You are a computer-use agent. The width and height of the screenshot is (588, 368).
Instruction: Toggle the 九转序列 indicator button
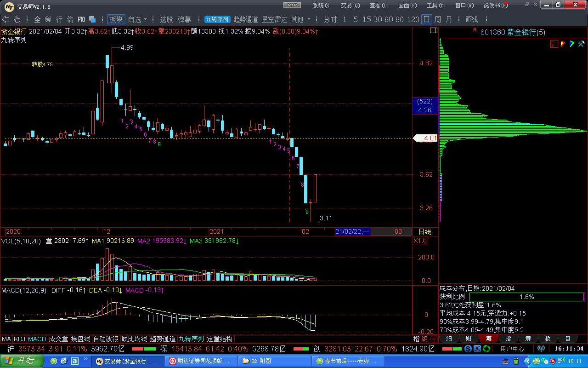217,19
